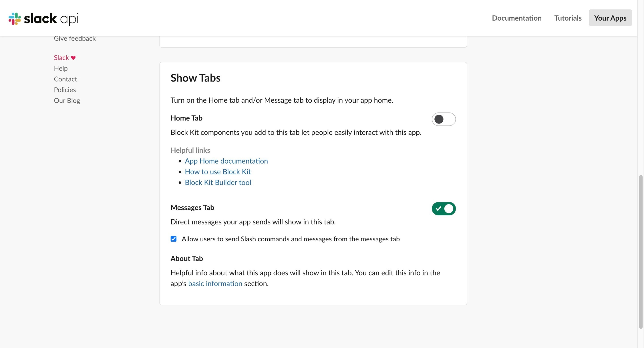
Task: Disable the Messages Tab toggle
Action: [x=444, y=209]
